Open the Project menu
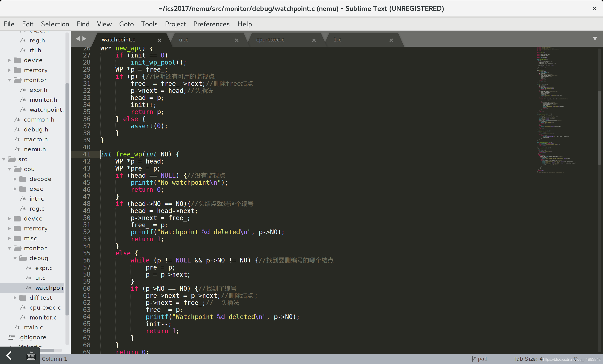Image resolution: width=603 pixels, height=364 pixels. pyautogui.click(x=175, y=24)
